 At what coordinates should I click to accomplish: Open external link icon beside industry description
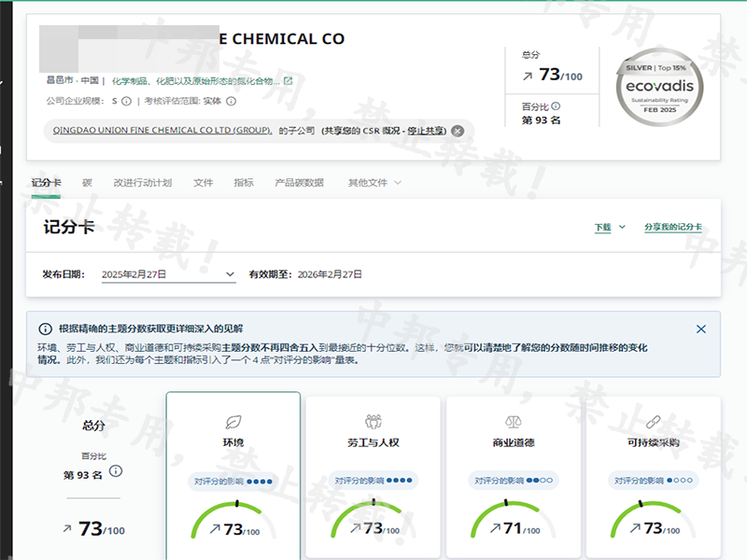click(289, 81)
